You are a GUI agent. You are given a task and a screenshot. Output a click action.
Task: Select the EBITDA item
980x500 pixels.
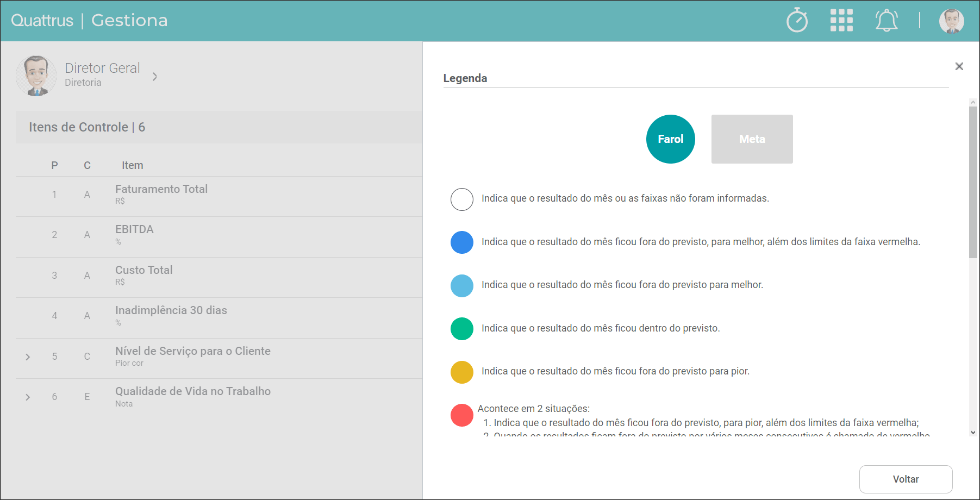point(134,229)
